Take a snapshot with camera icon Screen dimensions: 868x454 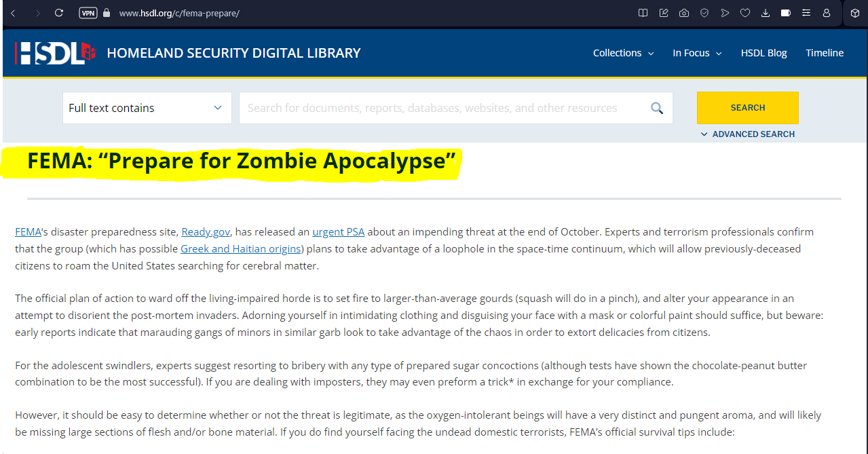pyautogui.click(x=684, y=13)
